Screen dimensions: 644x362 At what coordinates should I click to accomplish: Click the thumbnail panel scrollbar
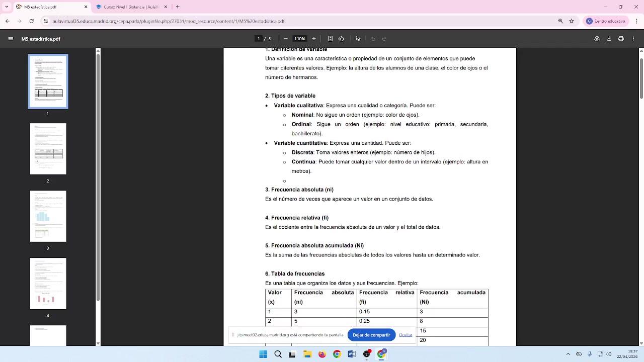tap(98, 176)
